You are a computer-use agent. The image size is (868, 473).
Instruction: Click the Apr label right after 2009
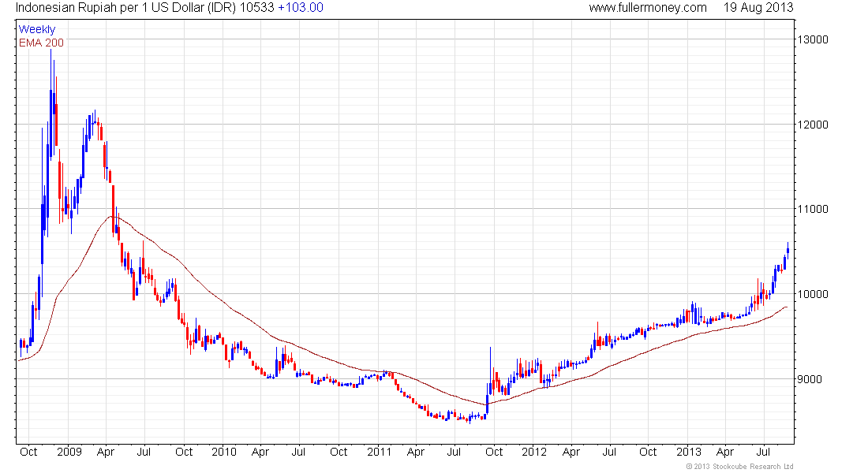point(105,452)
